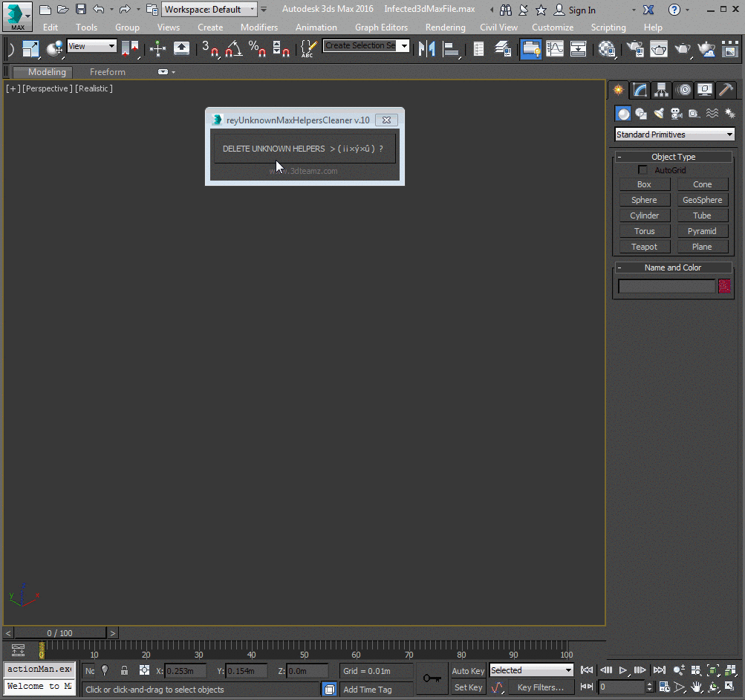This screenshot has height=700, width=745.
Task: Select the Space Warps category icon
Action: [x=712, y=114]
